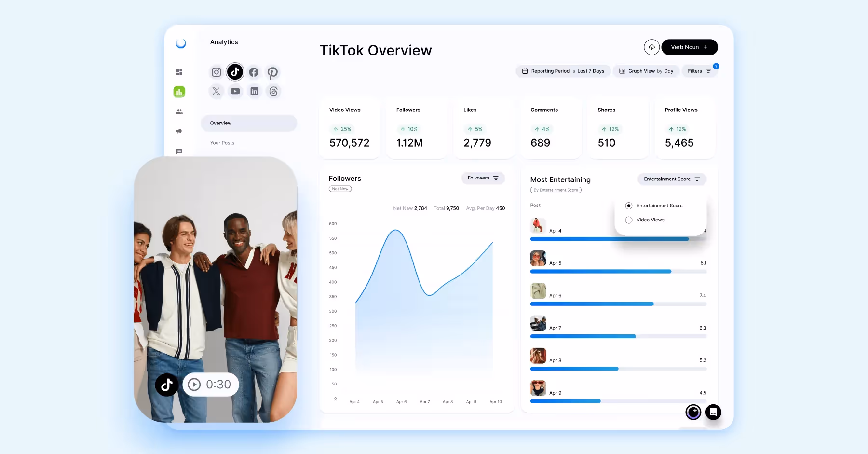Open Filters with two active filters

[x=700, y=71]
